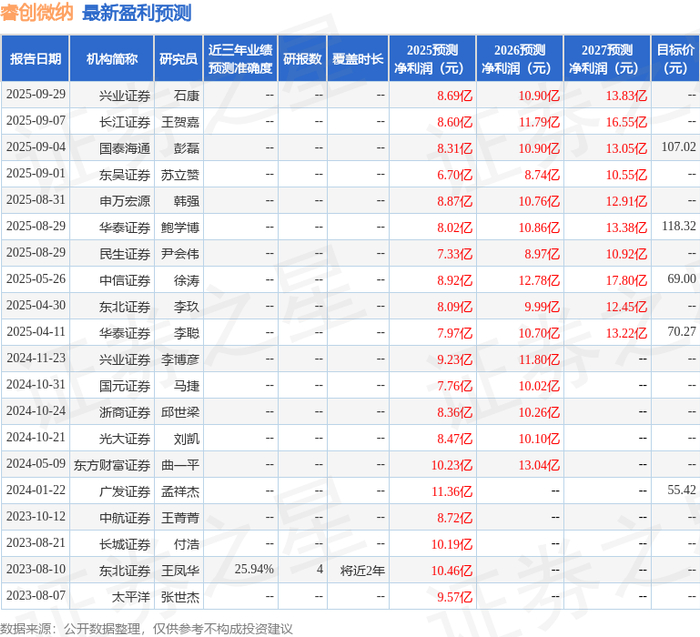Select 申万宏源 institution cell

[x=125, y=201]
